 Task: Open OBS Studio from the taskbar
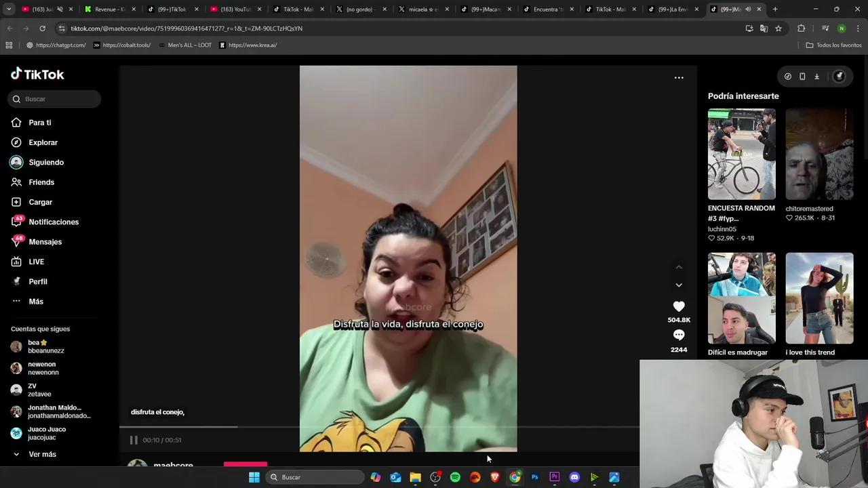[x=435, y=477]
